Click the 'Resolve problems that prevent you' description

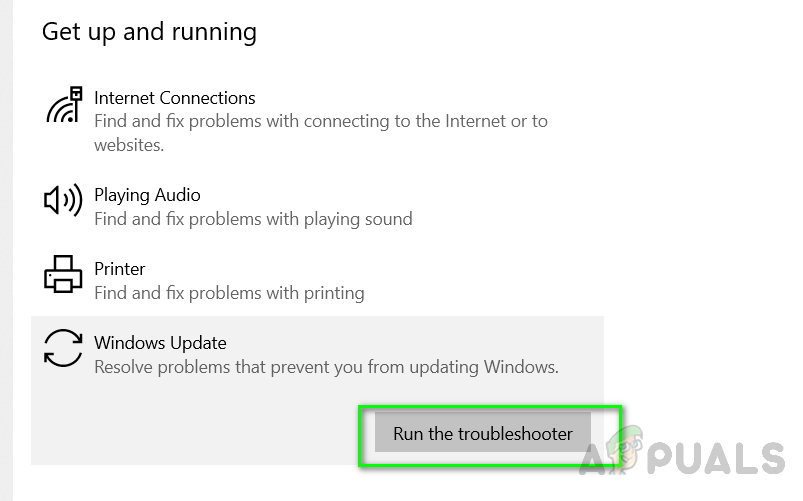tap(326, 367)
